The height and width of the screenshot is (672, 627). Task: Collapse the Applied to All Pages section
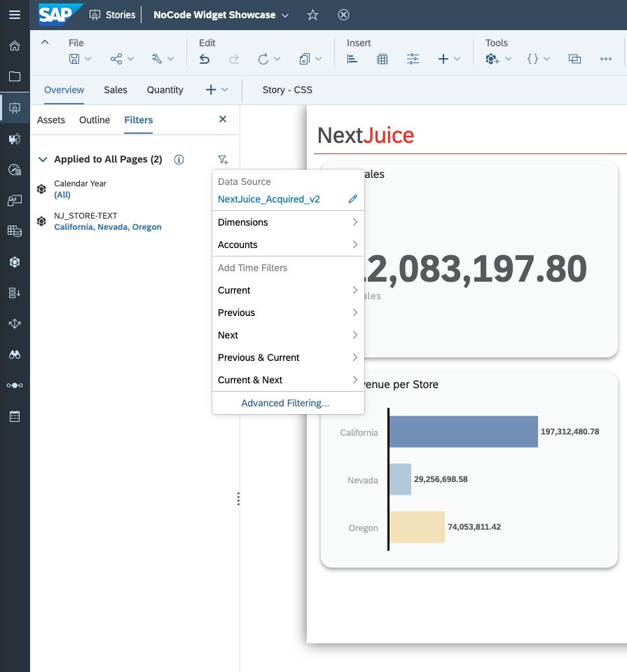coord(43,159)
